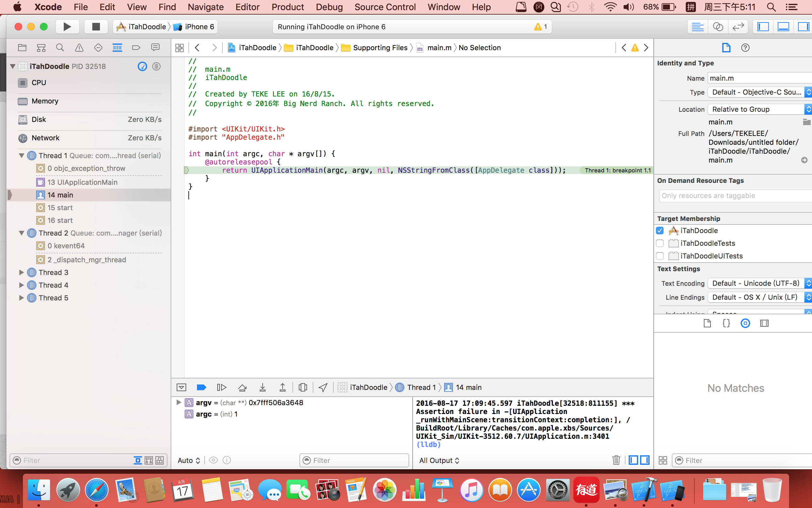Open the All Output console popup
The image size is (812, 508).
[x=439, y=460]
